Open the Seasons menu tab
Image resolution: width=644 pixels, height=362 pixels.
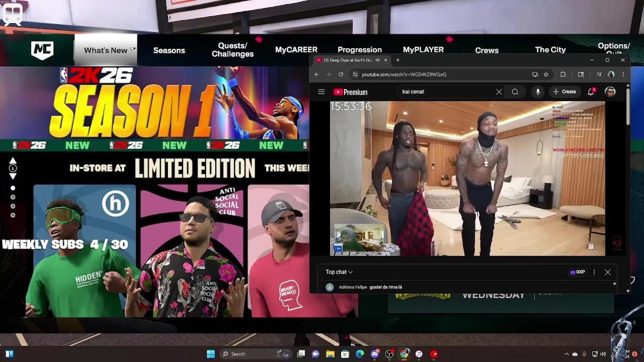click(169, 50)
